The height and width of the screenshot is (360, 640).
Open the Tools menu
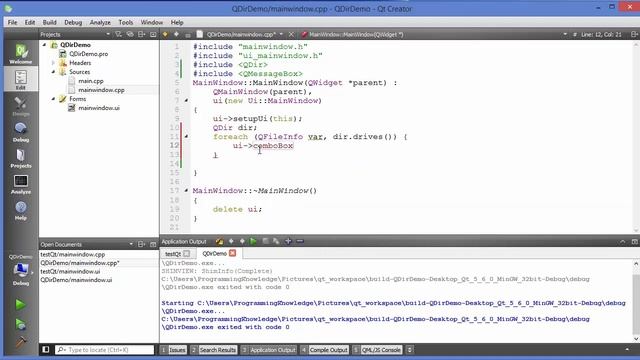(x=126, y=22)
